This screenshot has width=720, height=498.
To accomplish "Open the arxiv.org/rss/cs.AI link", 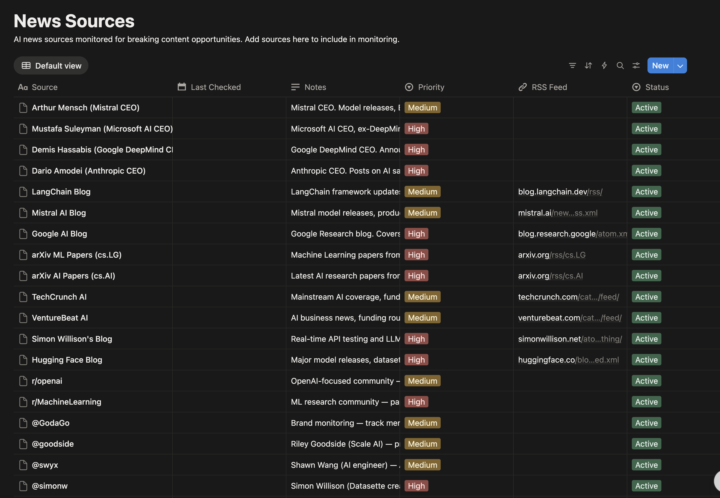I will (551, 276).
